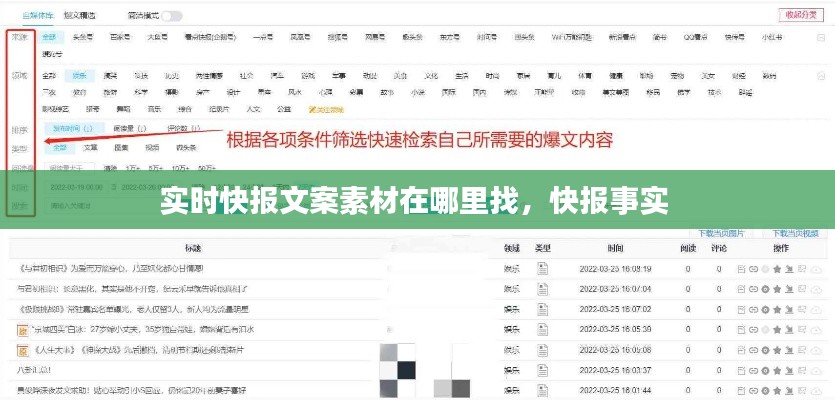Select the 文章 type filter
Screen dimensions: 835x400
[91, 147]
